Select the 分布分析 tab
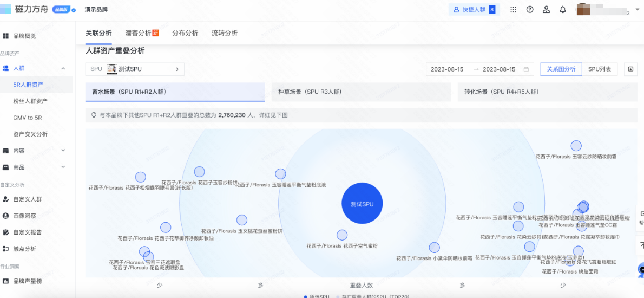 pyautogui.click(x=185, y=33)
